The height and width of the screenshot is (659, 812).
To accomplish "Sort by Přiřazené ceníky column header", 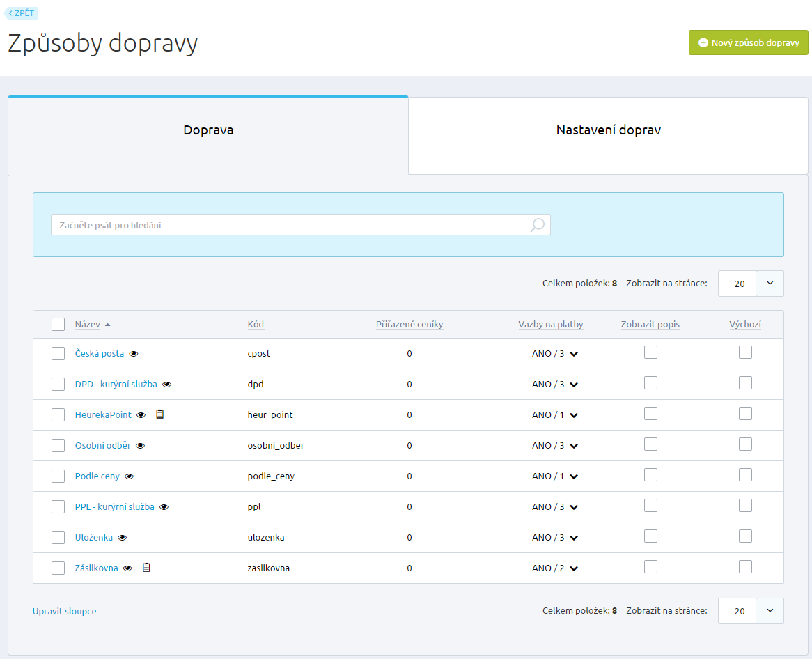I will tap(409, 325).
